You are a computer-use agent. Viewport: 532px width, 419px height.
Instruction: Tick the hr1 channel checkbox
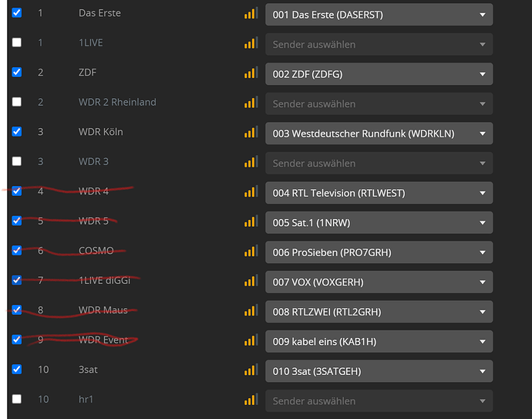coord(17,399)
